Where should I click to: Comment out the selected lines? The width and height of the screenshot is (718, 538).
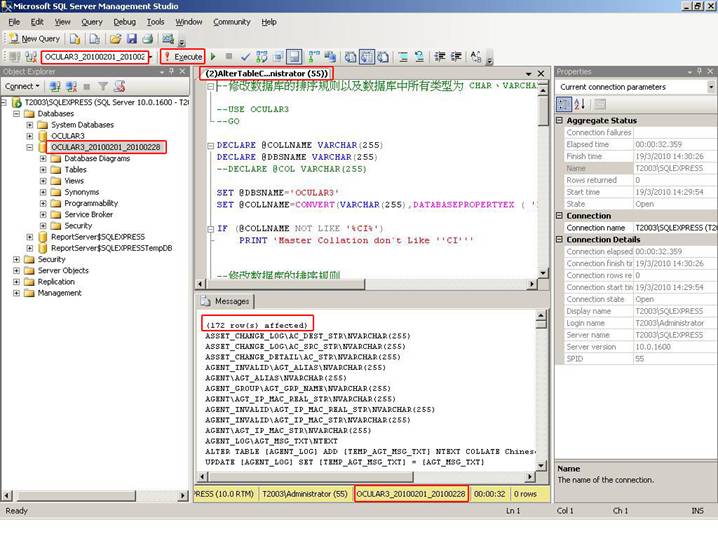403,57
